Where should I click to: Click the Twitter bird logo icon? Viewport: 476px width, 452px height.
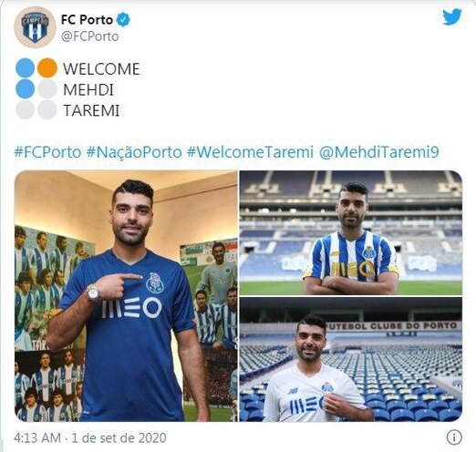point(452,17)
